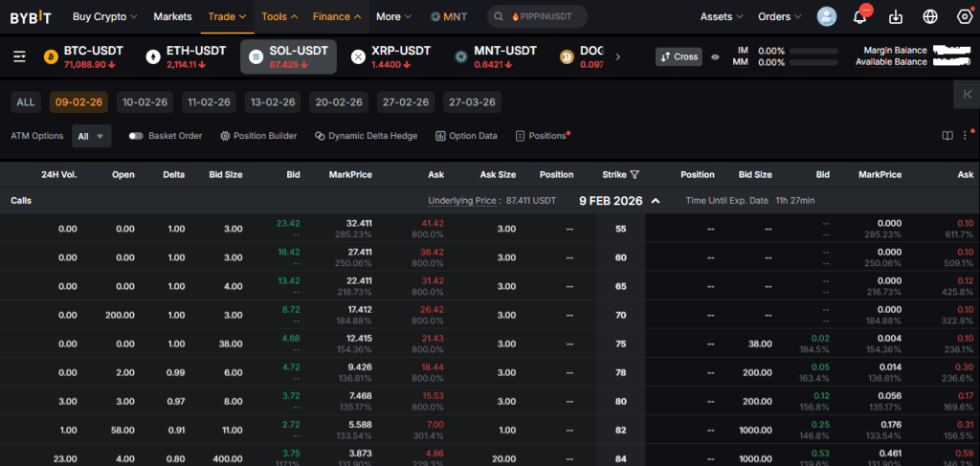The height and width of the screenshot is (466, 980).
Task: Select the 20-02-26 expiry tab
Action: click(x=338, y=101)
